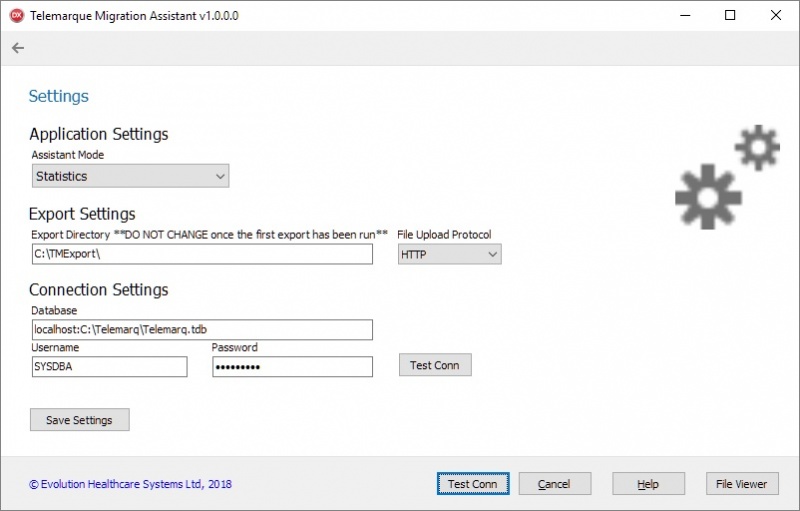Select the Username input field
This screenshot has width=800, height=511.
tap(110, 367)
